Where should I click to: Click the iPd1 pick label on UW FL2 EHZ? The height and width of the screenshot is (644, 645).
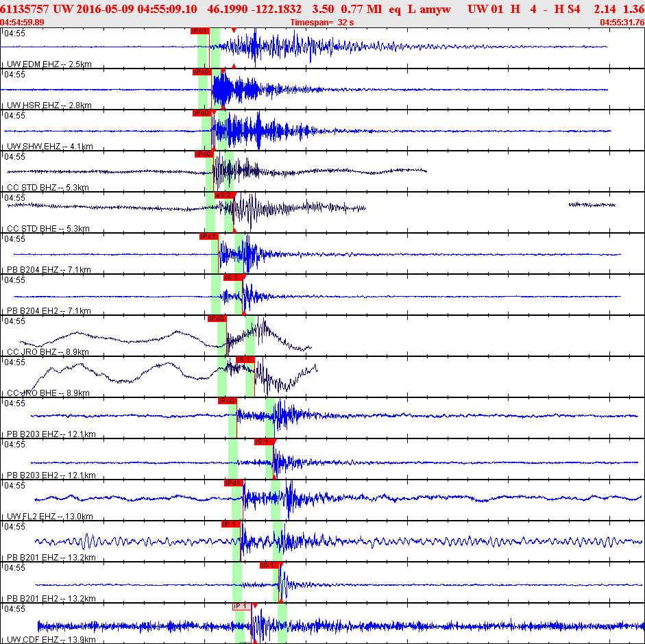click(234, 483)
